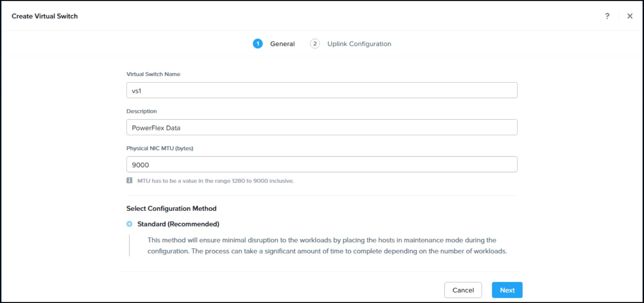The height and width of the screenshot is (303, 644).
Task: Cancel the virtual switch creation
Action: click(x=463, y=290)
